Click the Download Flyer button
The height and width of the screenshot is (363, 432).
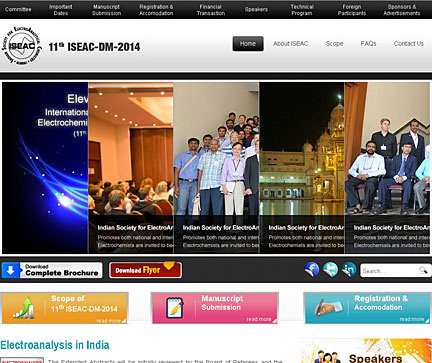(x=145, y=270)
